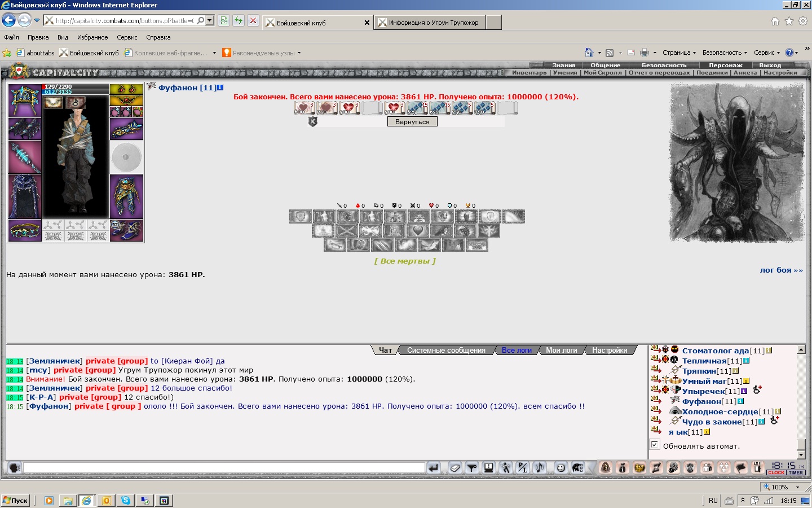Expand the Коллекция веб-фрагментов dropdown arrow
The height and width of the screenshot is (508, 812).
(x=214, y=53)
